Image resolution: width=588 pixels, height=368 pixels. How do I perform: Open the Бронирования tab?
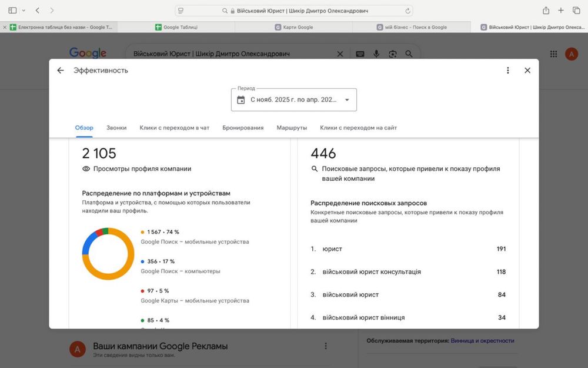[x=243, y=128]
